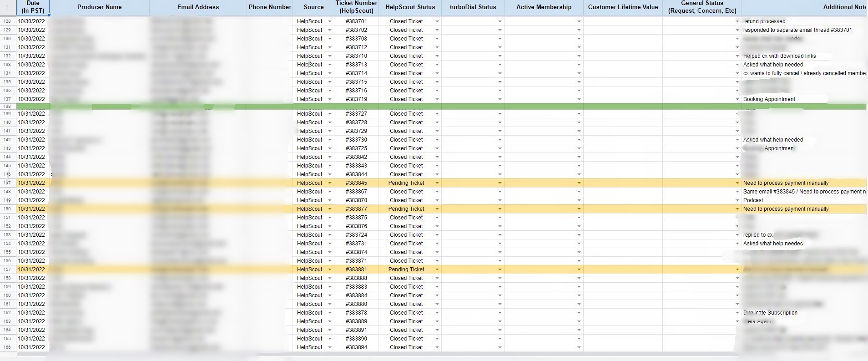The width and height of the screenshot is (868, 361).
Task: Select the Phone Number column header
Action: pos(270,7)
